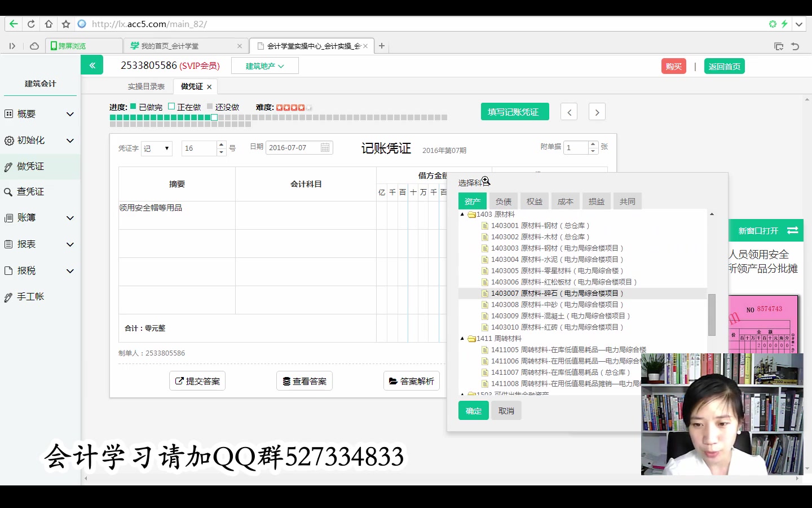The height and width of the screenshot is (508, 812).
Task: Open the browser address bar dropdown arrow
Action: click(x=799, y=24)
